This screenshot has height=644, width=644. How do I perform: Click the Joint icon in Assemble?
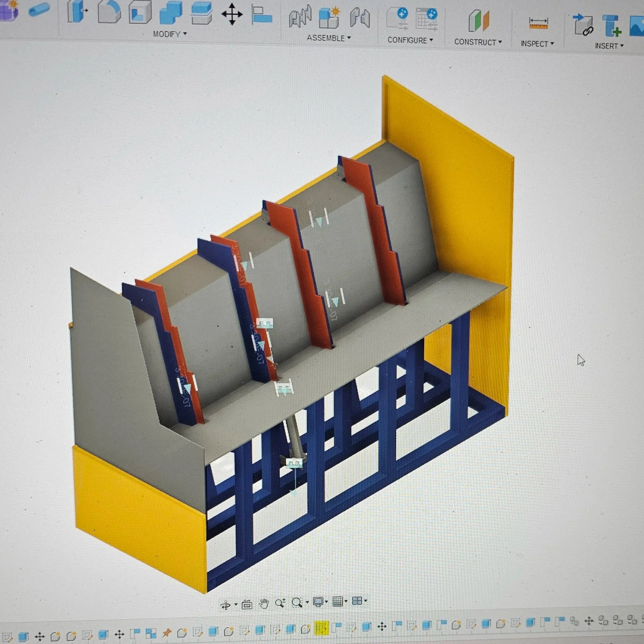coord(300,17)
